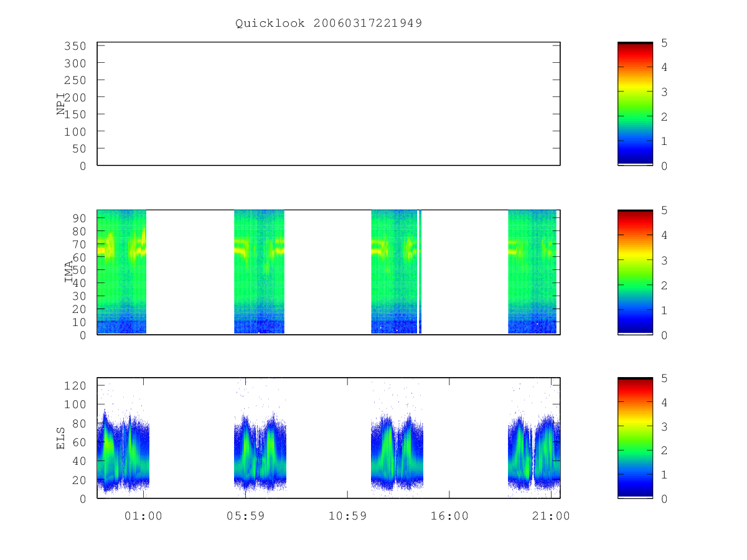This screenshot has width=747, height=560.
Task: Click the NPI panel color scale bar
Action: pyautogui.click(x=635, y=104)
